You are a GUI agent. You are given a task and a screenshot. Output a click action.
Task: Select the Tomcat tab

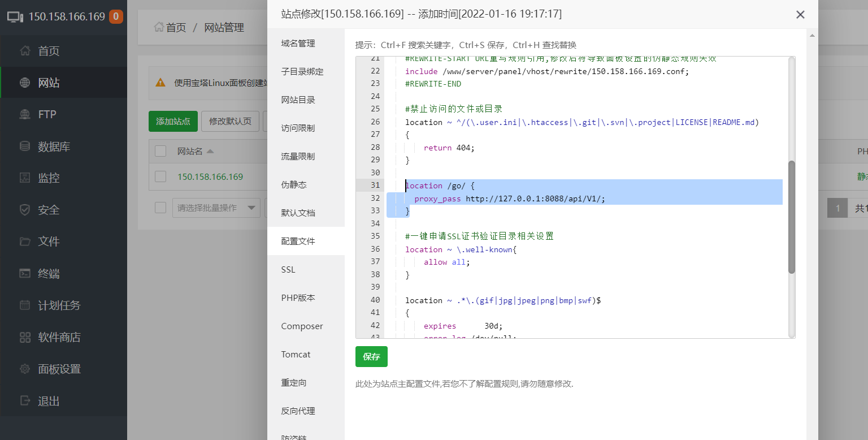tap(306, 354)
